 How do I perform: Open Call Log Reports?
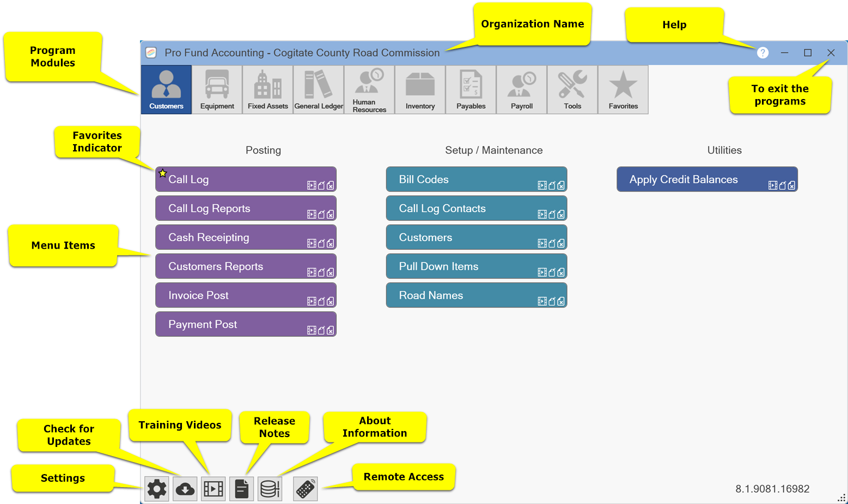coord(246,208)
